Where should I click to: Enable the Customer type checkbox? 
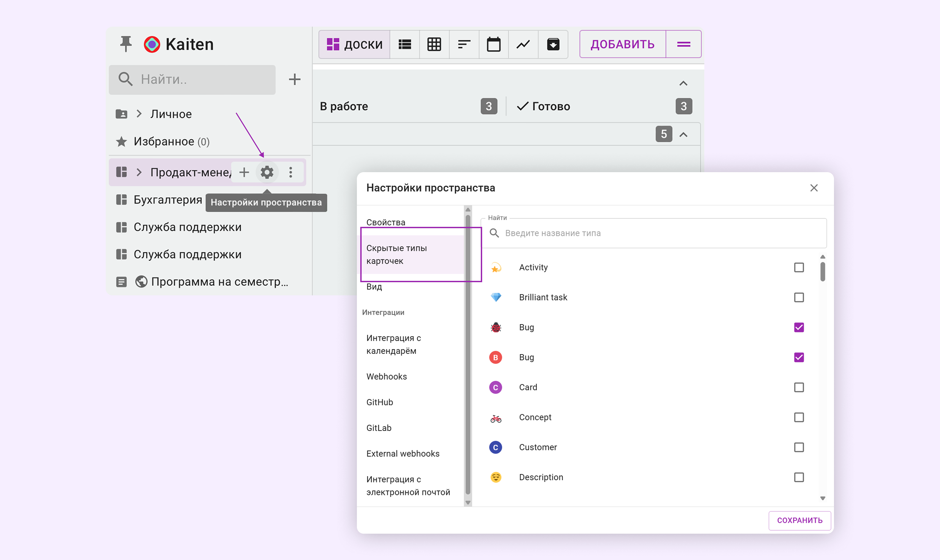point(799,448)
